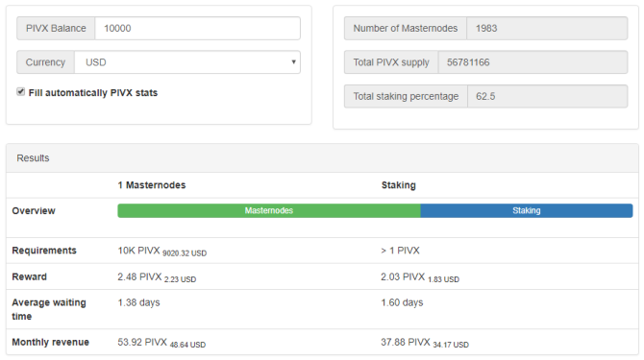This screenshot has width=644, height=360.
Task: Select the Currency label
Action: tap(45, 62)
